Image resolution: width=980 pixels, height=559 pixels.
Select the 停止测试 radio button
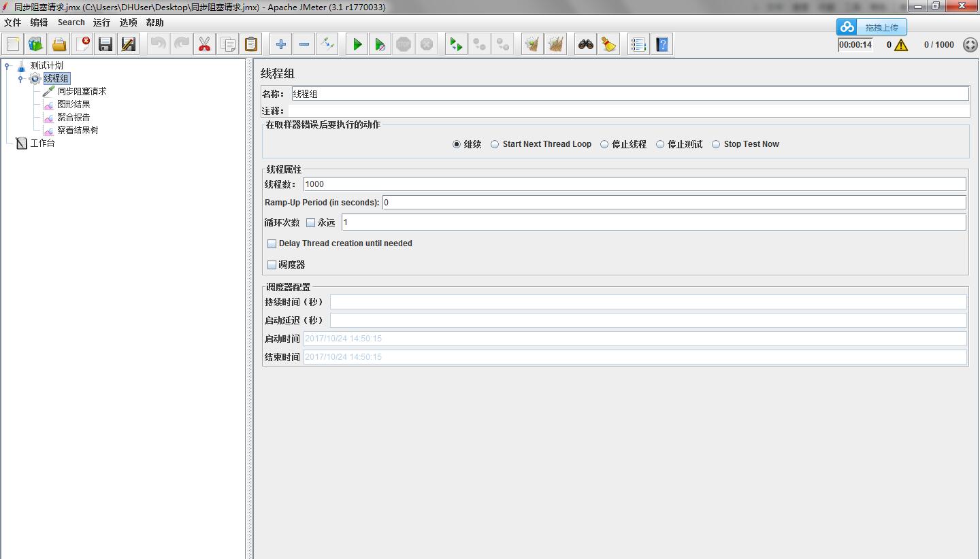[660, 144]
